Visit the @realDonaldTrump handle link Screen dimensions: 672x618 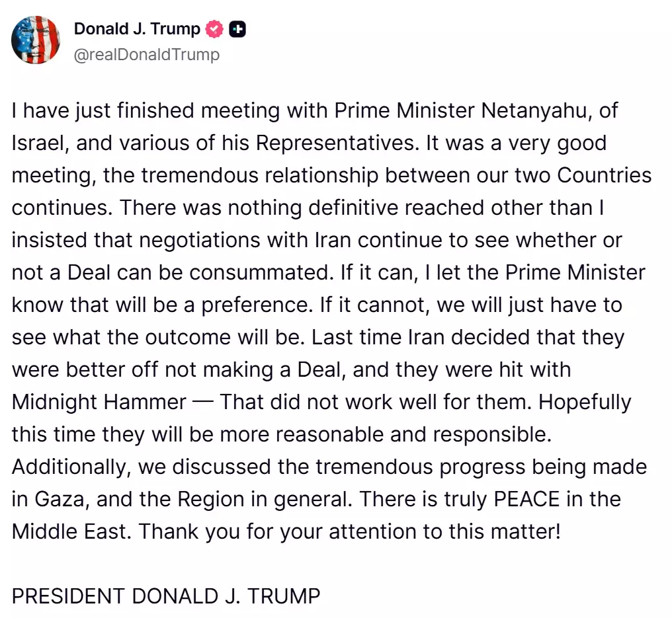[x=146, y=54]
